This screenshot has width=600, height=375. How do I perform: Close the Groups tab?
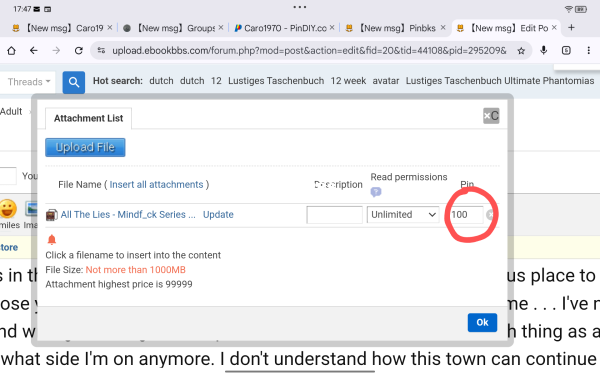[x=221, y=28]
